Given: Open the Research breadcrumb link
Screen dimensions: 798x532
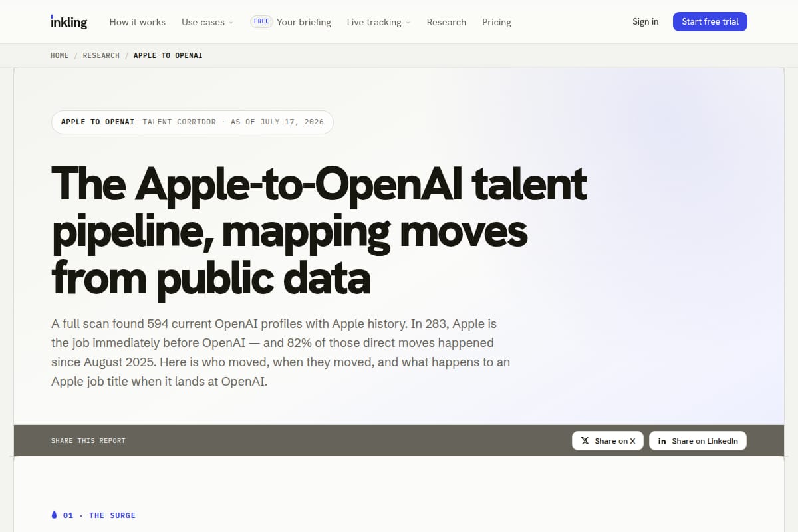Looking at the screenshot, I should point(101,55).
